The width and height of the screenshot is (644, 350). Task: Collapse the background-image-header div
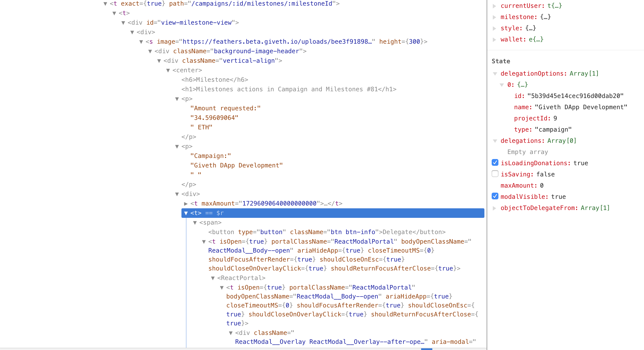(150, 51)
